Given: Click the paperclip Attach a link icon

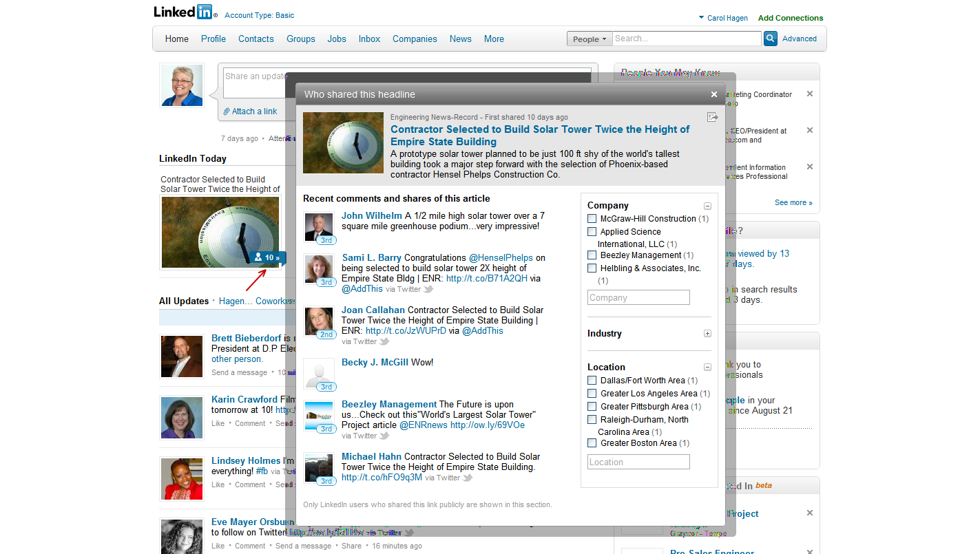Looking at the screenshot, I should (x=227, y=111).
